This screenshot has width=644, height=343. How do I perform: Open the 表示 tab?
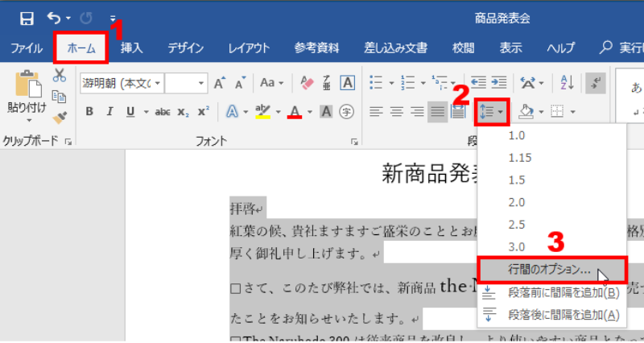coord(510,48)
